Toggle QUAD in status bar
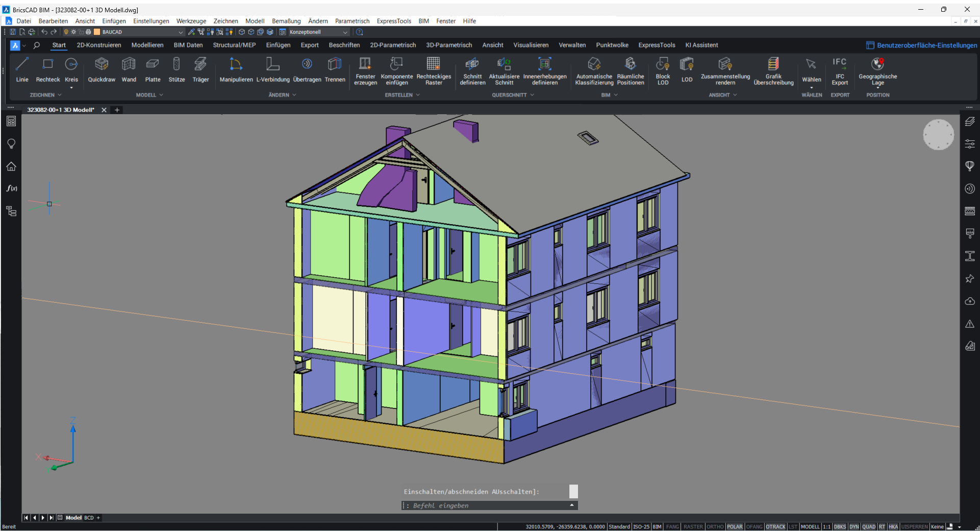 (x=869, y=526)
